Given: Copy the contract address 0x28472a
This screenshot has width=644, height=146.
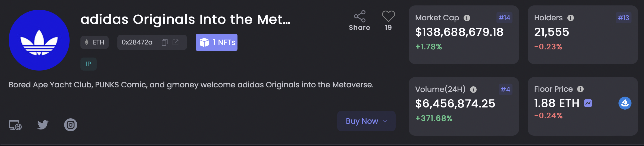Looking at the screenshot, I should coord(165,42).
